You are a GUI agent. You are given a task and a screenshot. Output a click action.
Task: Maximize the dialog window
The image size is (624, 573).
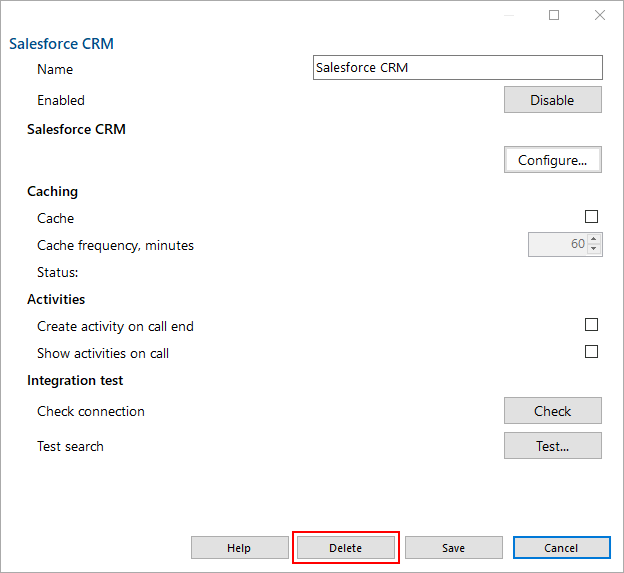554,15
